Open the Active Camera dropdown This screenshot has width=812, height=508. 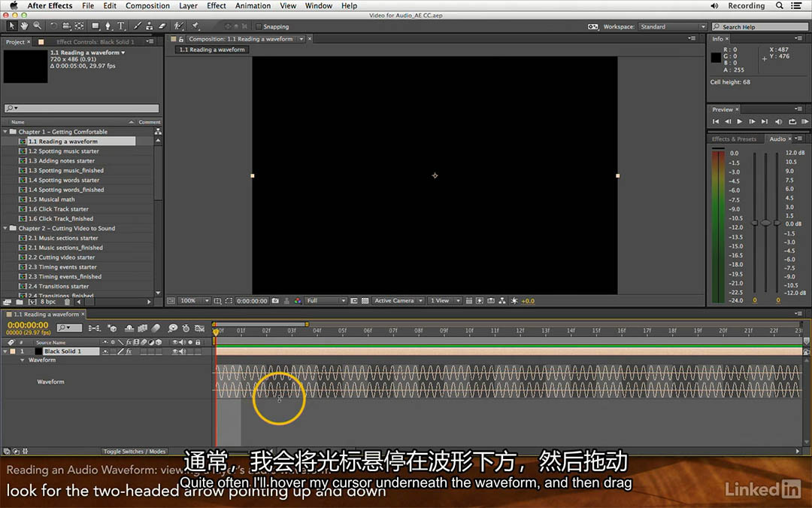[x=398, y=300]
